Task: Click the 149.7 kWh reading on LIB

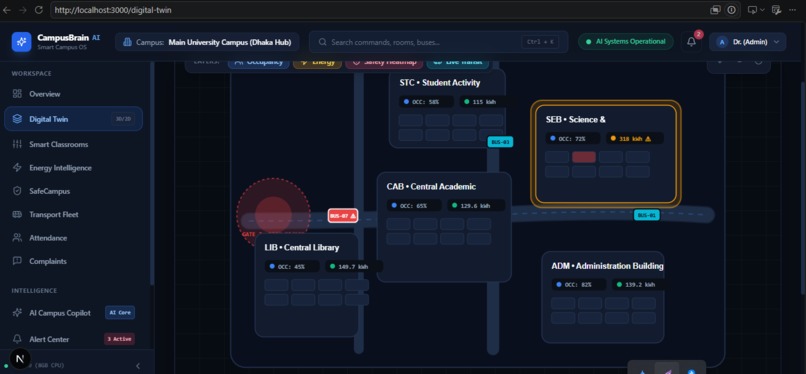Action: 353,267
